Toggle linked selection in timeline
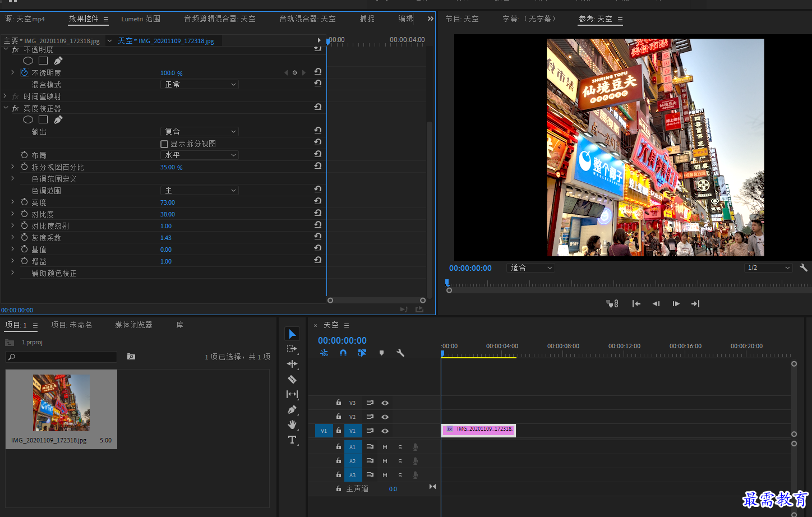Image resolution: width=812 pixels, height=517 pixels. (362, 353)
